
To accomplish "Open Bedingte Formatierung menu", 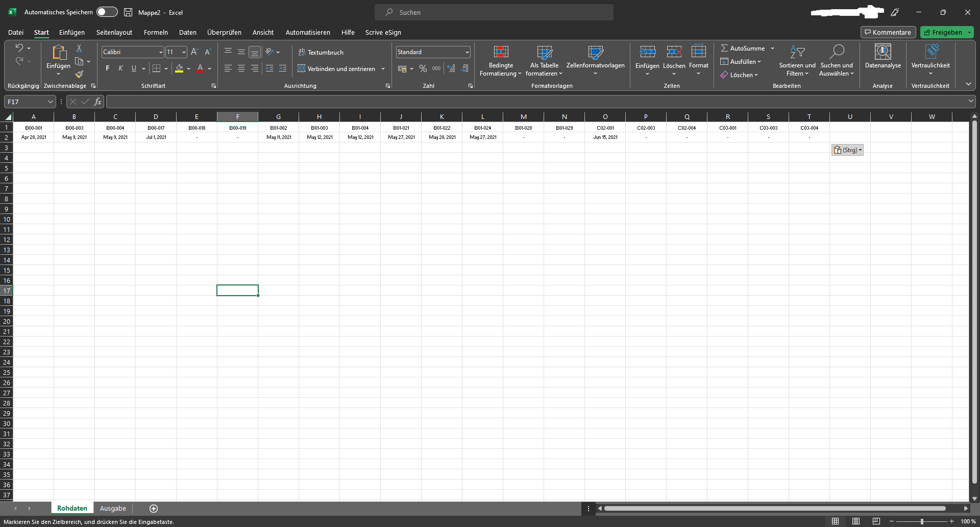I will [501, 60].
